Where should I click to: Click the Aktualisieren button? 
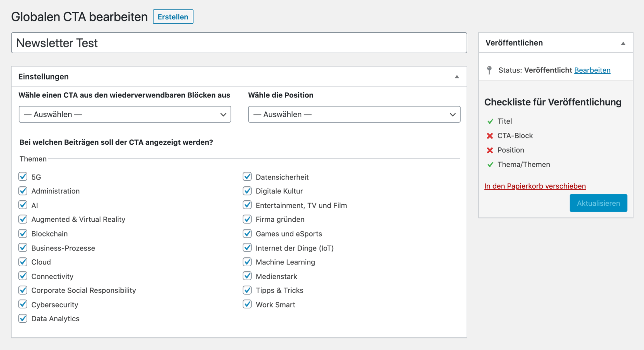click(598, 203)
